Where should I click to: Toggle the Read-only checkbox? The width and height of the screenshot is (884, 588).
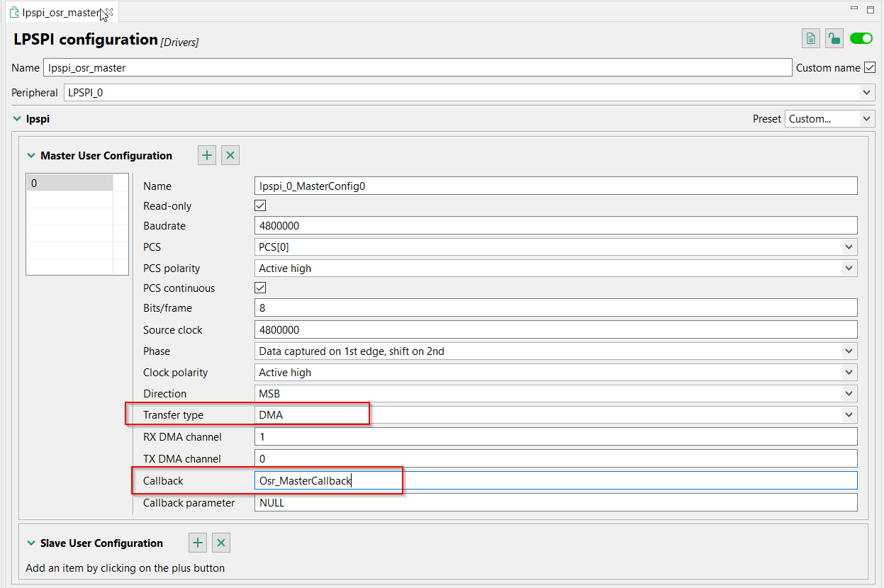260,206
